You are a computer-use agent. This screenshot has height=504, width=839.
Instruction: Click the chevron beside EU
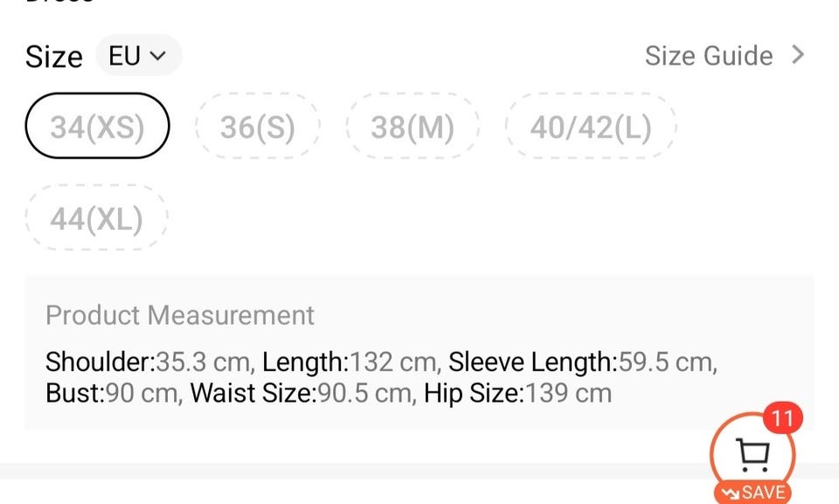pos(158,56)
